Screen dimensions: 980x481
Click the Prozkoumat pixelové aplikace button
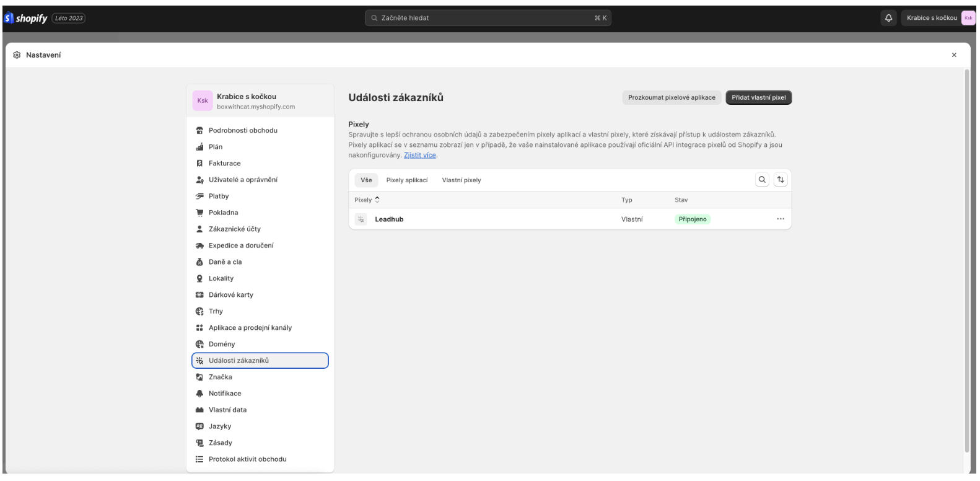tap(672, 97)
